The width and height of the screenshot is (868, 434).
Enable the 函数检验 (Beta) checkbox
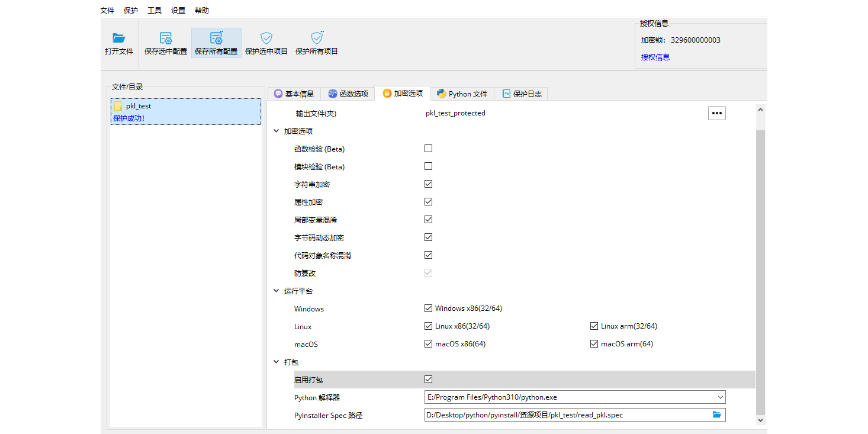tap(428, 148)
